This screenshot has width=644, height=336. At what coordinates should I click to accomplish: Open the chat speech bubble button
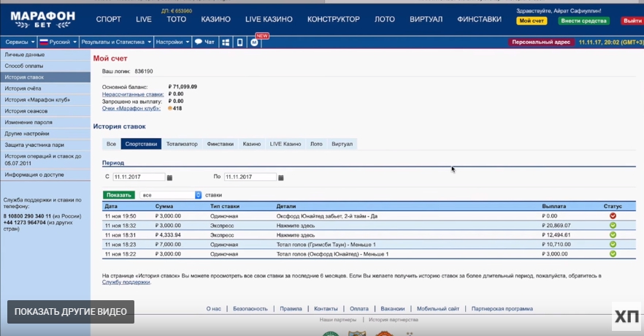[x=204, y=42]
